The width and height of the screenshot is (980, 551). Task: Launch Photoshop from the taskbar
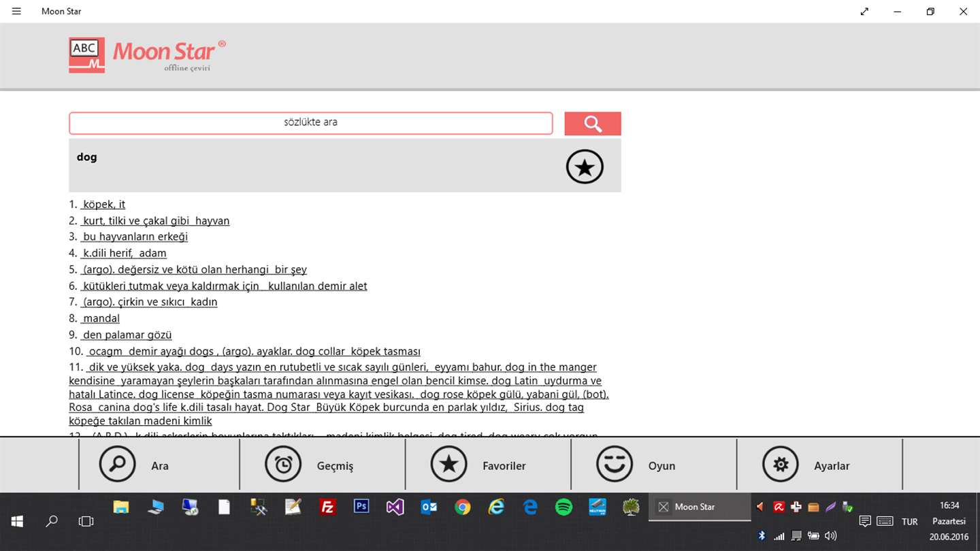point(361,507)
